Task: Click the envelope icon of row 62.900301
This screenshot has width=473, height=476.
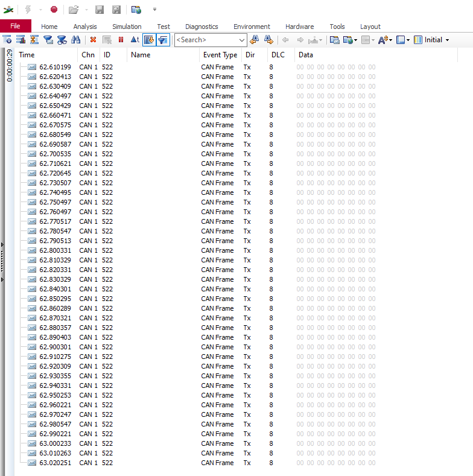Action: pyautogui.click(x=32, y=347)
